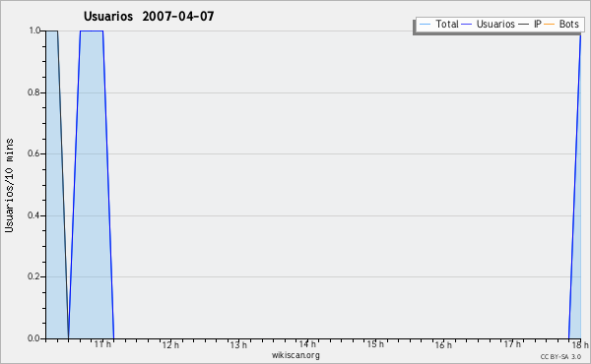Click the '0.6' y-axis value
The width and height of the screenshot is (591, 364).
[33, 153]
